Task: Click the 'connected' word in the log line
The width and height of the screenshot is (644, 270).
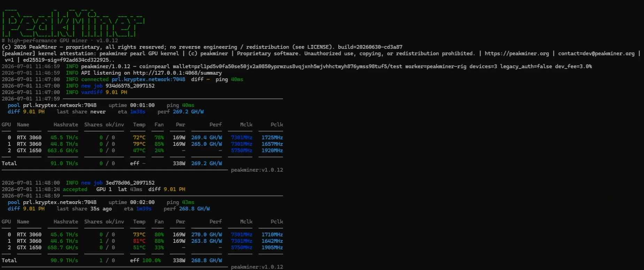Action: click(95, 80)
